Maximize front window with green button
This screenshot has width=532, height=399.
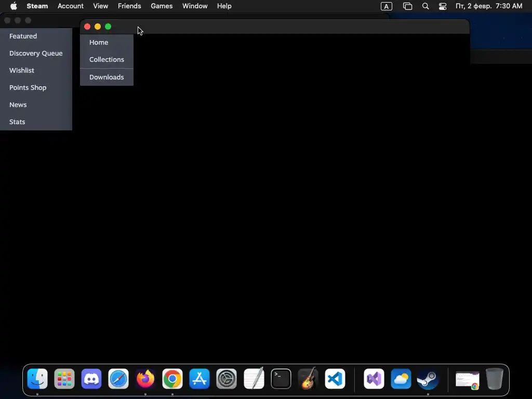(x=108, y=26)
